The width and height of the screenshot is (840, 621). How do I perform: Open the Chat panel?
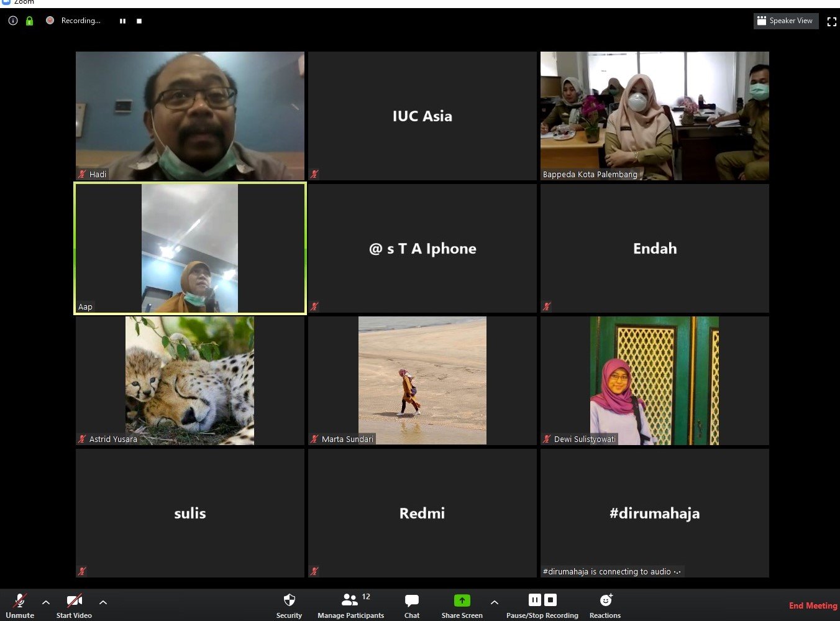pyautogui.click(x=411, y=605)
